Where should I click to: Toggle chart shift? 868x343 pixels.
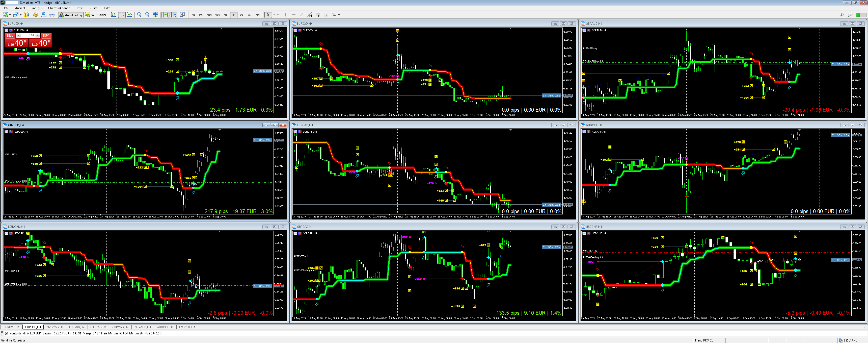(x=173, y=15)
